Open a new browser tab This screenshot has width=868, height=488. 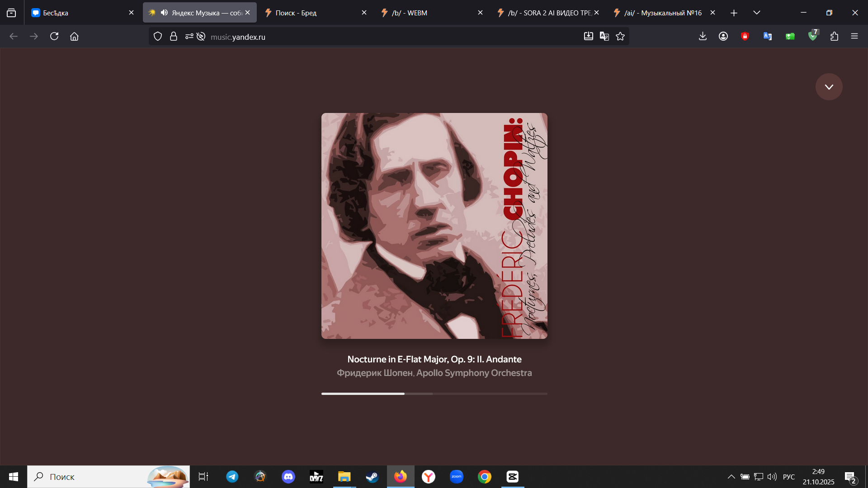[x=734, y=13]
